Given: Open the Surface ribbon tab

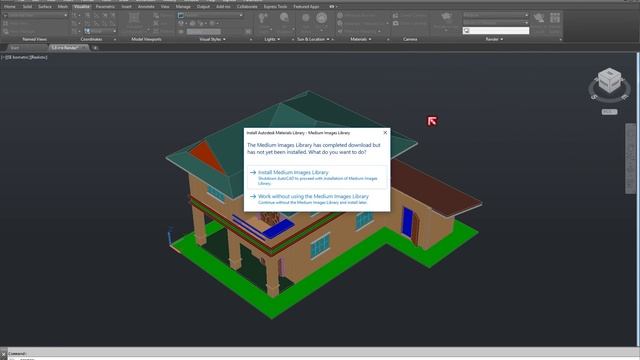Looking at the screenshot, I should (45, 7).
